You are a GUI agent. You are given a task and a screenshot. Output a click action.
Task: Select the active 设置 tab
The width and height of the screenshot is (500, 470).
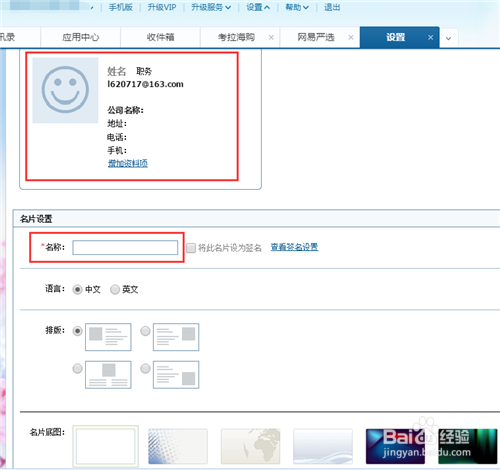(x=396, y=37)
